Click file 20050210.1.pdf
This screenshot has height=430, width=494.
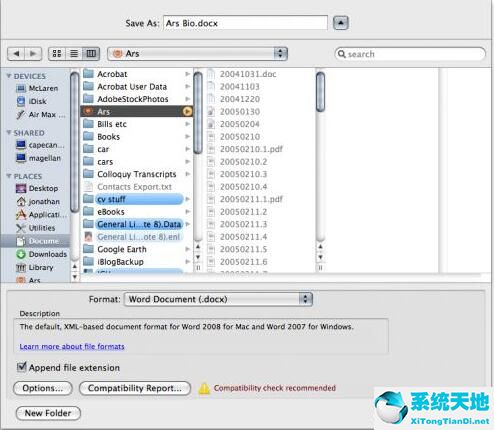[x=251, y=149]
